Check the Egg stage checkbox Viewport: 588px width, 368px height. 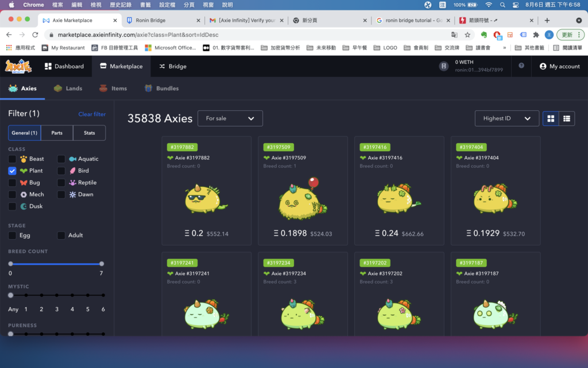[13, 235]
